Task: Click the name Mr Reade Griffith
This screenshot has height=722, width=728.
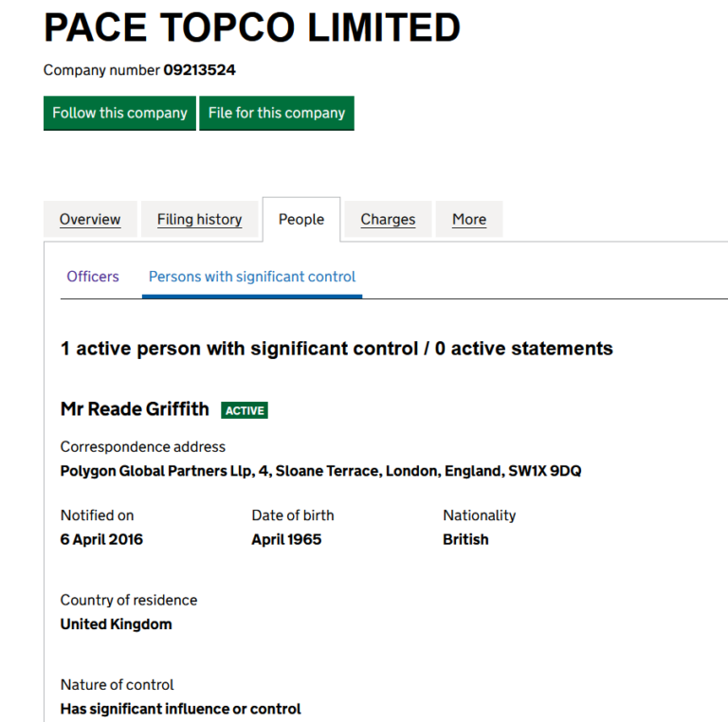Action: (x=135, y=409)
